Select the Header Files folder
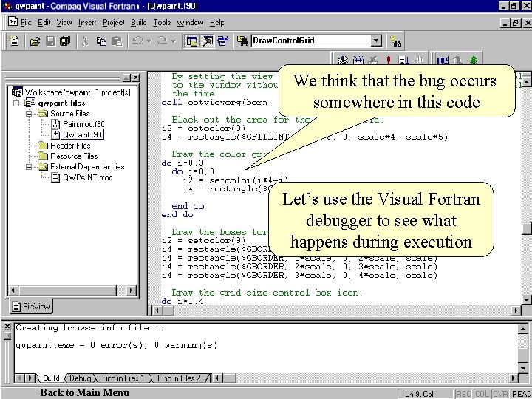The image size is (532, 399). click(x=70, y=146)
